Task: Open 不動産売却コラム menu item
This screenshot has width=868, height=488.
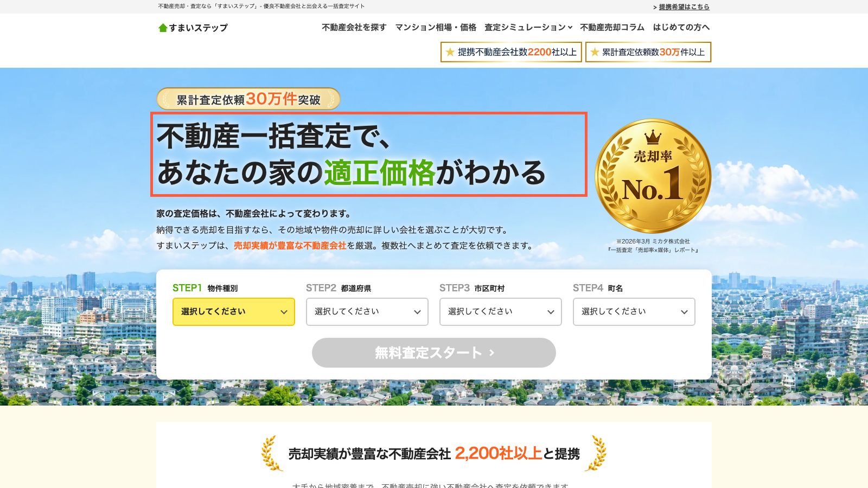Action: pyautogui.click(x=612, y=27)
